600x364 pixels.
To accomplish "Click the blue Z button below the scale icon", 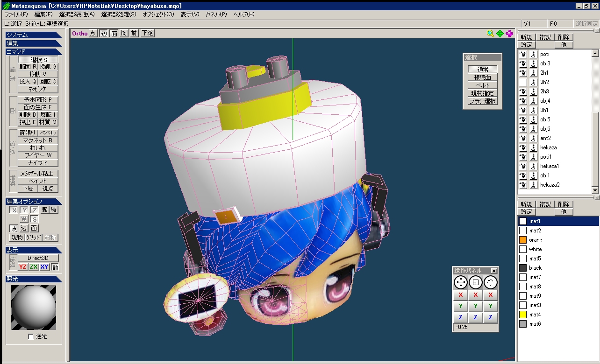I will click(x=475, y=317).
